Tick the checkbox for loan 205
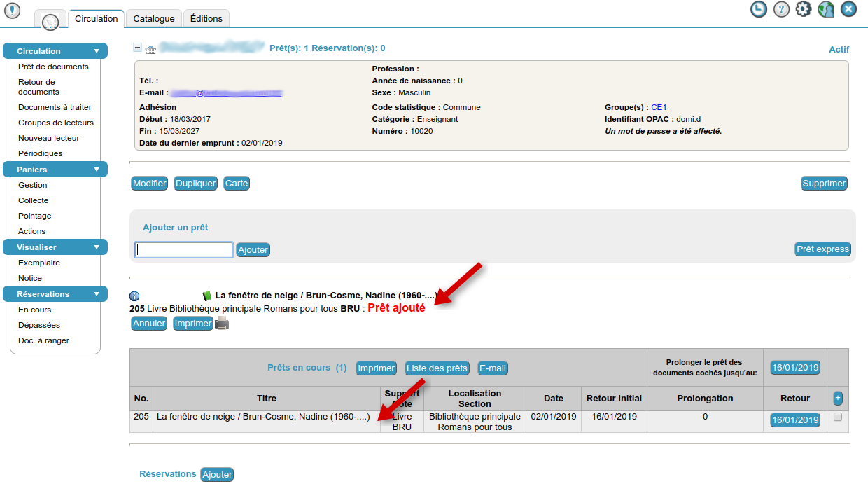The image size is (868, 491). click(838, 417)
